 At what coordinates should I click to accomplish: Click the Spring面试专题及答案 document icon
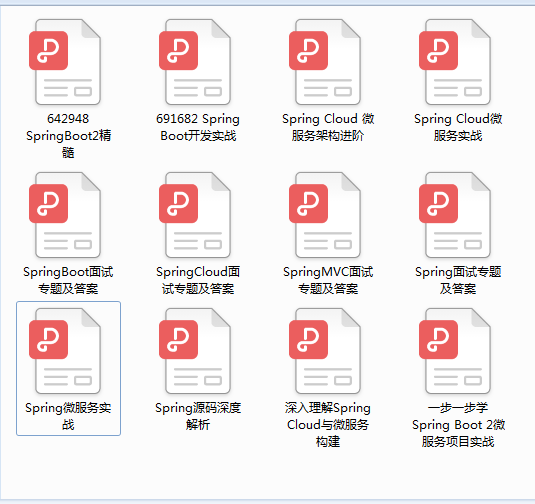(x=455, y=215)
